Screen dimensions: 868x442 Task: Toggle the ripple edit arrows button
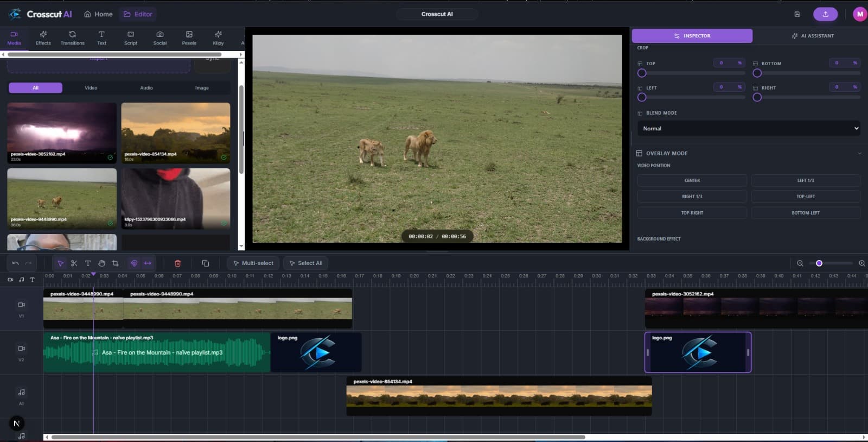(x=148, y=263)
